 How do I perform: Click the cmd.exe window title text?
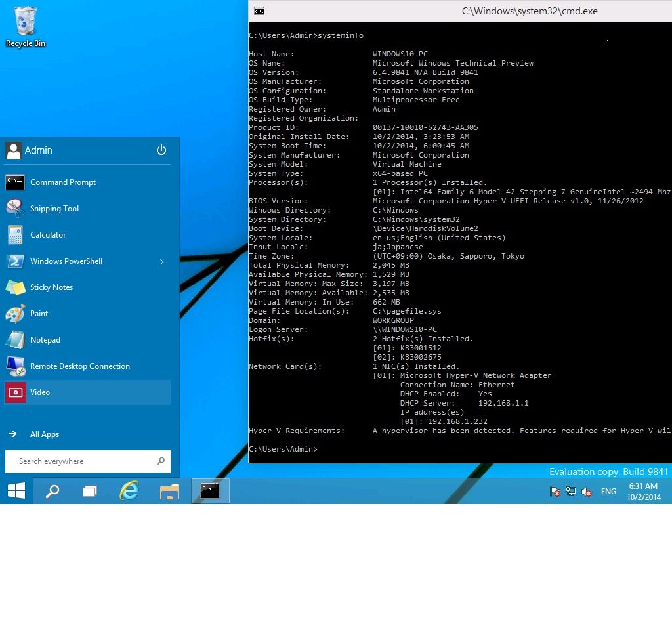pyautogui.click(x=530, y=11)
